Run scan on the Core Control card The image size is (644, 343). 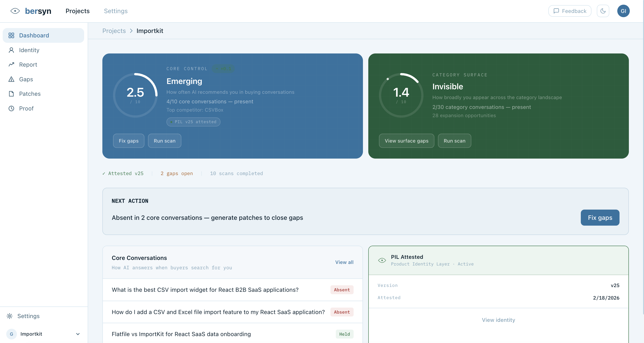164,141
